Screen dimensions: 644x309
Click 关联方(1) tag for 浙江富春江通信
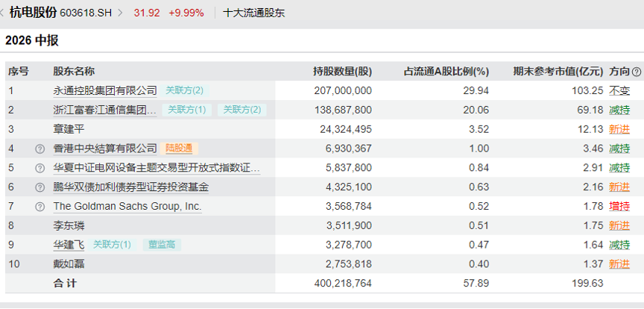click(x=187, y=110)
